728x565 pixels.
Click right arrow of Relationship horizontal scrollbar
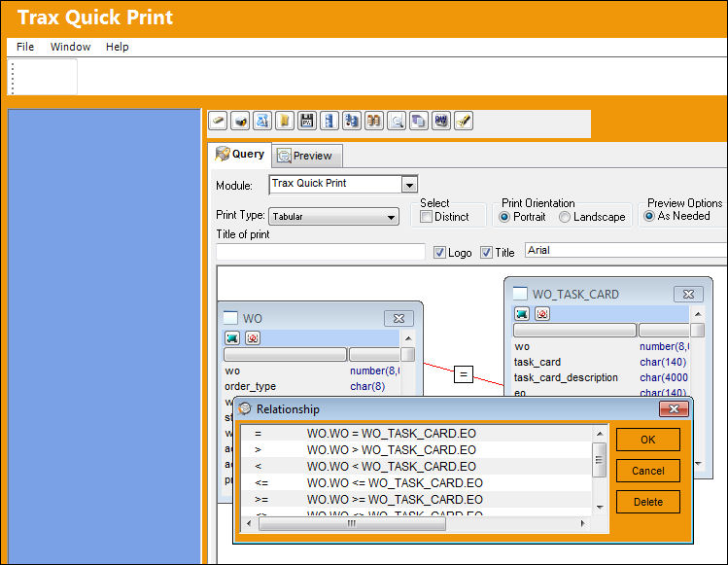coord(583,523)
